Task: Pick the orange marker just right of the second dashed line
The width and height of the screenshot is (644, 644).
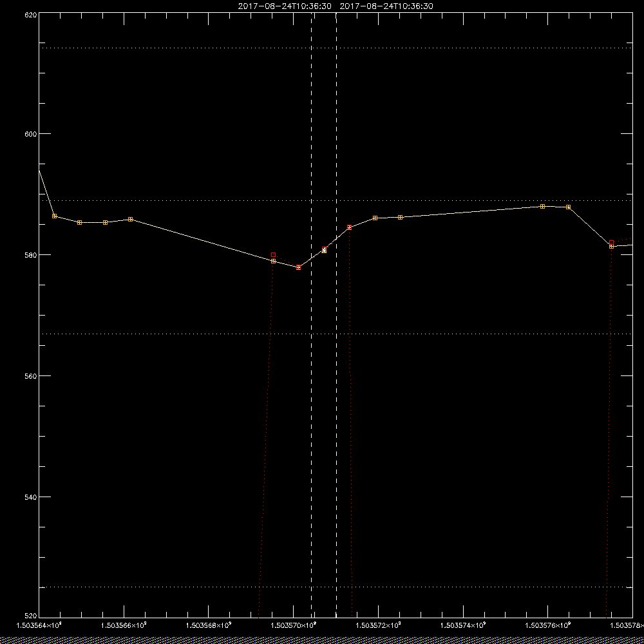Action: coord(350,227)
